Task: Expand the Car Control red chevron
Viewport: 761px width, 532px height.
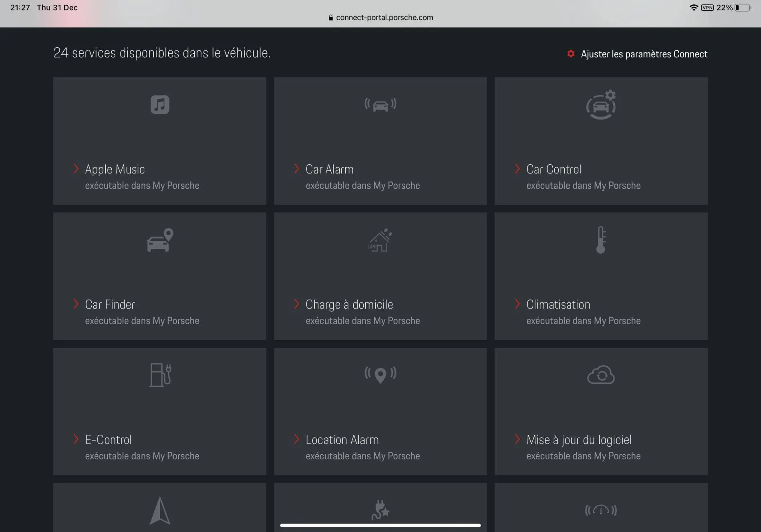Action: pos(517,169)
